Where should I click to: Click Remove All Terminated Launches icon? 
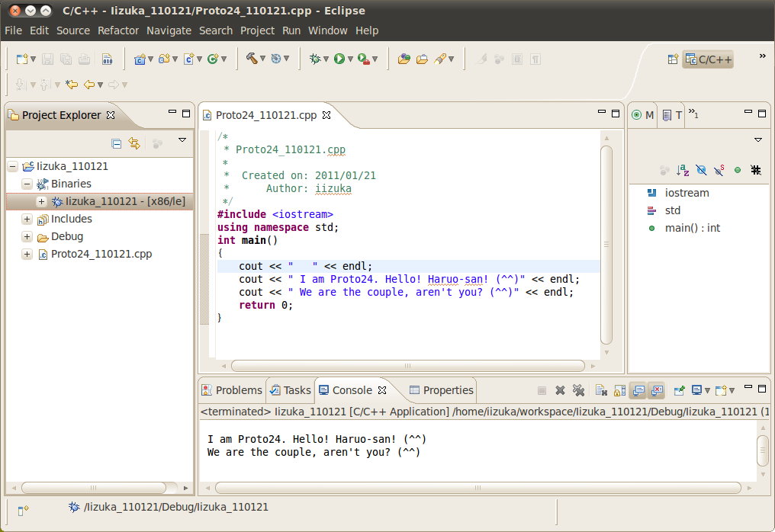pos(578,391)
